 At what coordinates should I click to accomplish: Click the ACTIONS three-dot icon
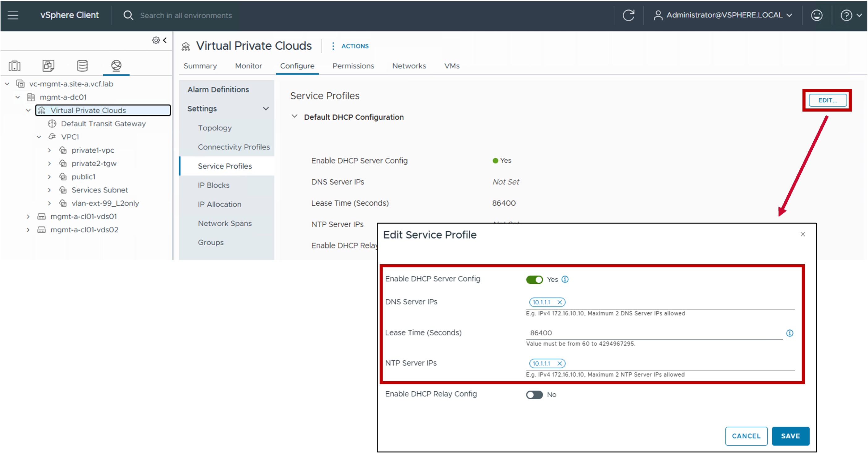point(333,46)
